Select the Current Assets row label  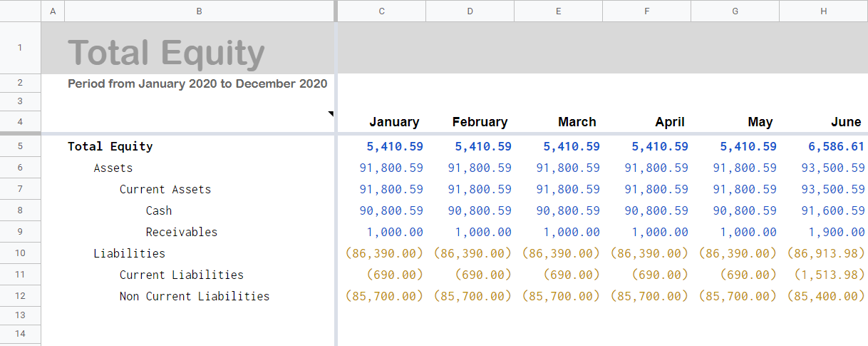(x=165, y=190)
